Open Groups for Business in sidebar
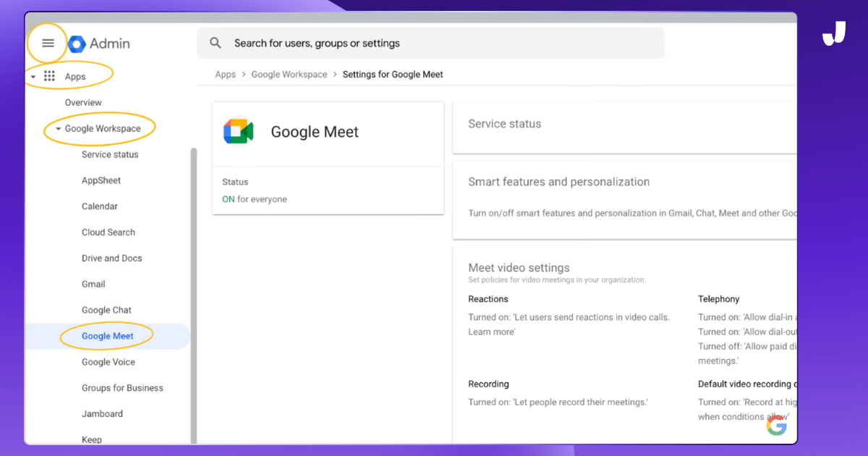The image size is (868, 456). 122,388
